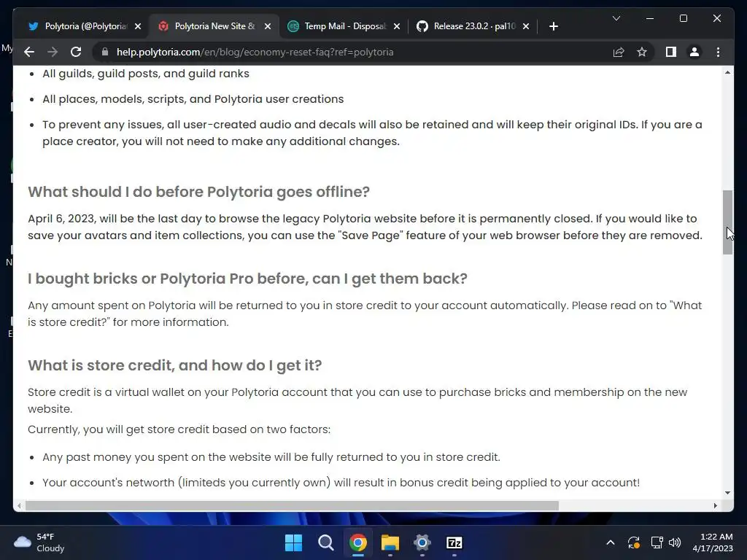Open the 7-Zip taskbar icon
This screenshot has height=560, width=747.
coord(454,542)
